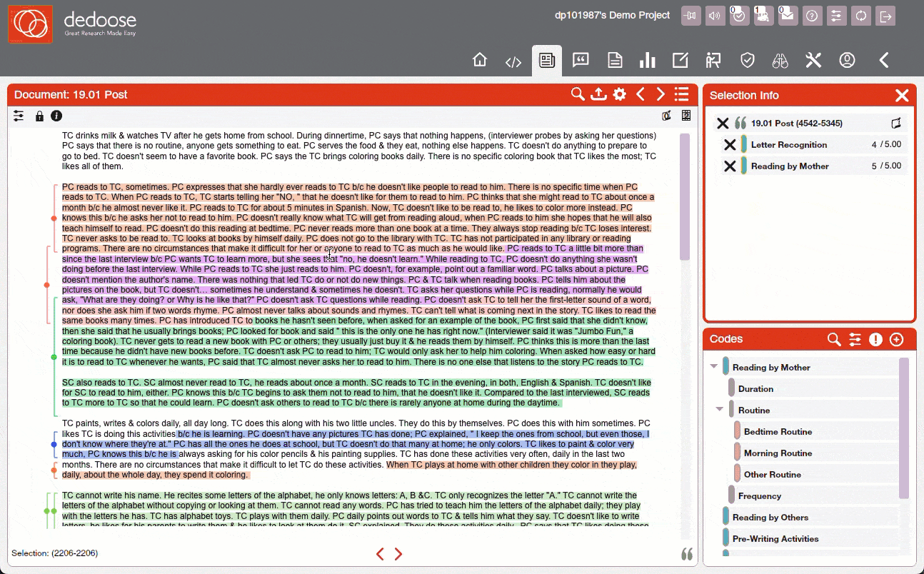View document info via the i icon

(x=56, y=116)
